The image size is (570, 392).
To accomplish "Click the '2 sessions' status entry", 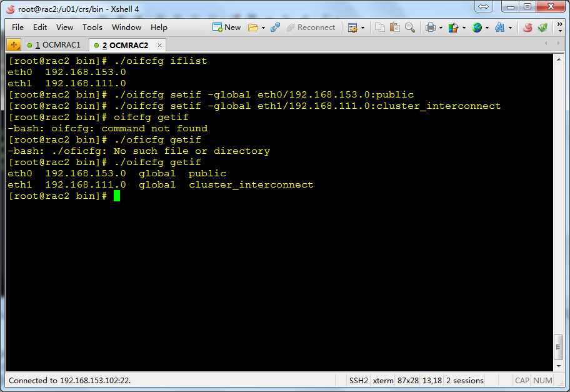I will coord(465,380).
